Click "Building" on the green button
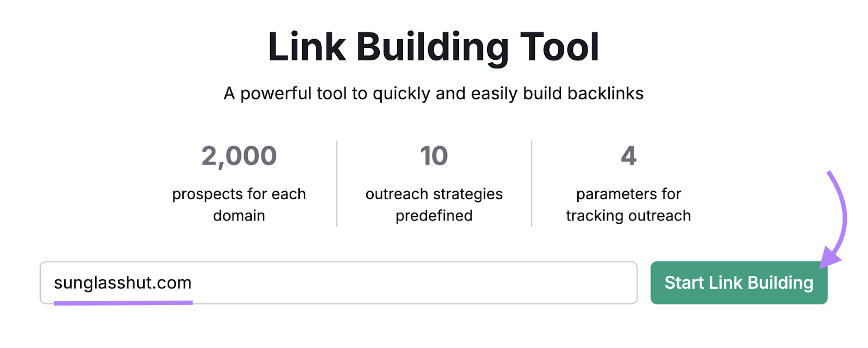The width and height of the screenshot is (868, 348). 782,283
